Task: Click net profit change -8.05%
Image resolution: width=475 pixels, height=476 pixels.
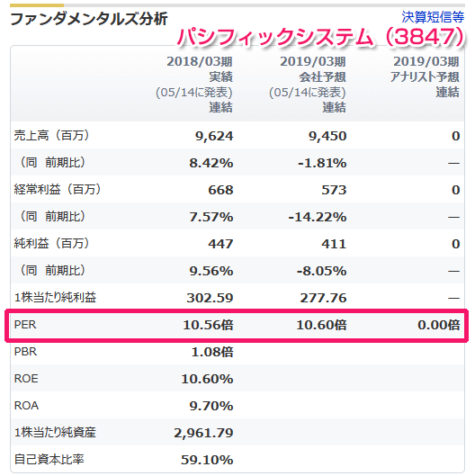Action: 321,271
